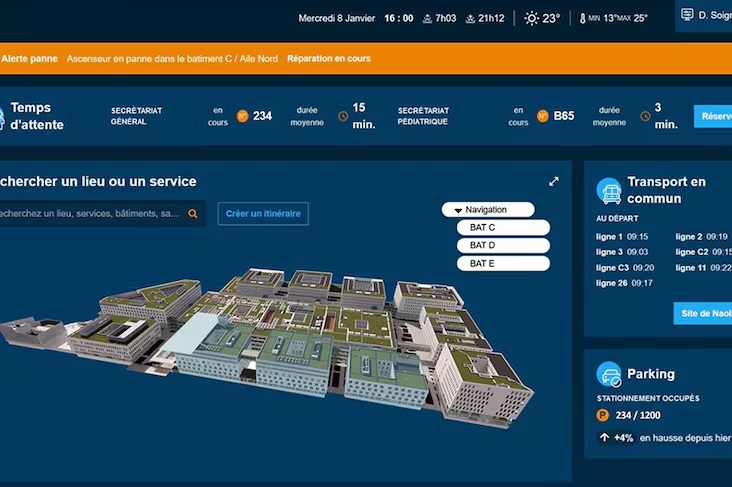
Task: Click ligne 26 departure 09:17
Action: (x=624, y=283)
